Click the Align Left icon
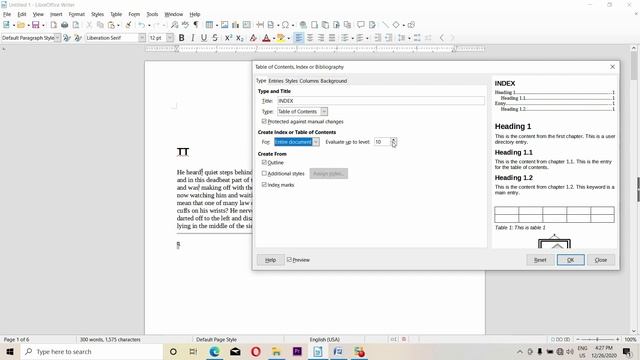This screenshot has height=360, width=640. click(299, 38)
